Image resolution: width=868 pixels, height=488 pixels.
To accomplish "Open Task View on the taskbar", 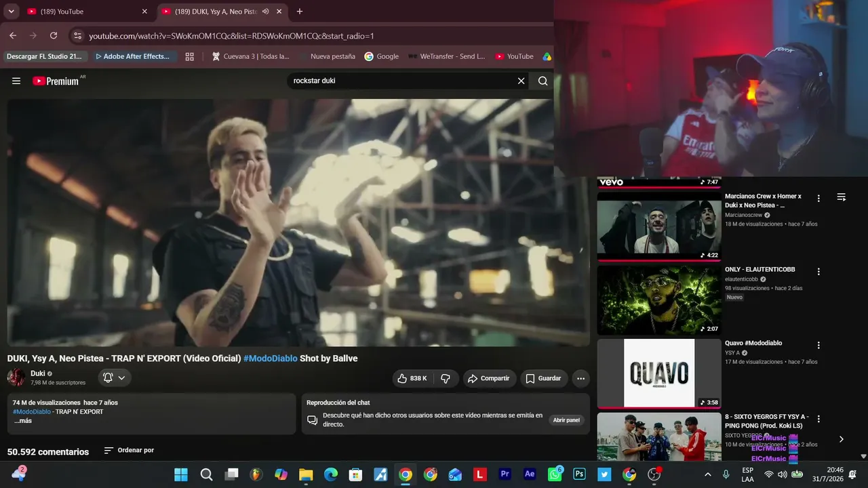I will click(232, 474).
